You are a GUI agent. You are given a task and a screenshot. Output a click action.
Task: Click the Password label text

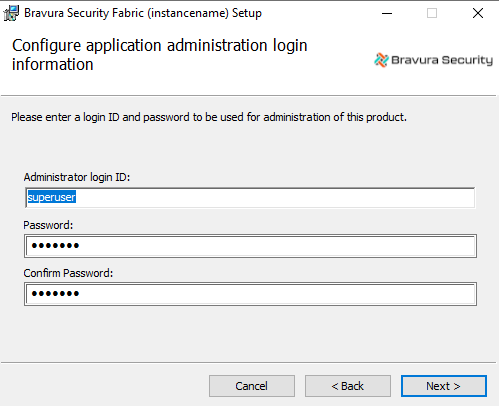point(48,225)
